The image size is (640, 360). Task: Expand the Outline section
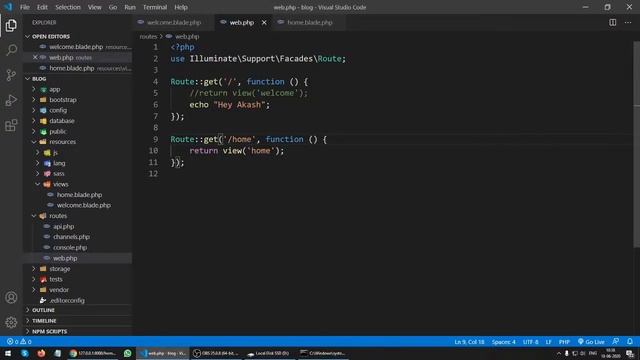(78, 310)
